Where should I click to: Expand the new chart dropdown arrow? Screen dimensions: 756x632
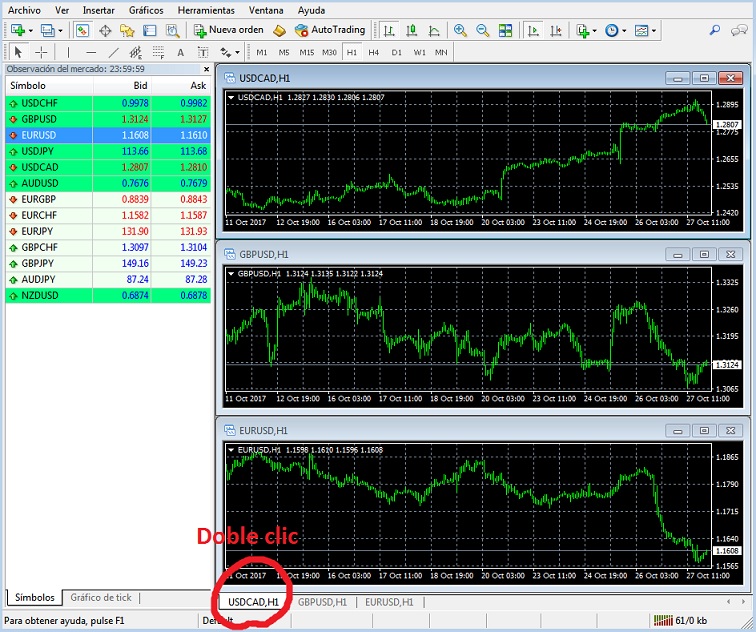click(32, 30)
